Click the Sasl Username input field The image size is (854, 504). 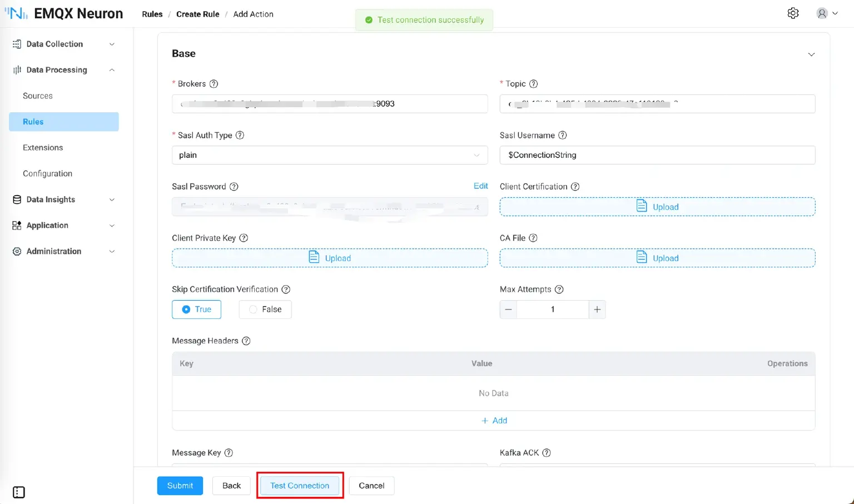pyautogui.click(x=657, y=155)
